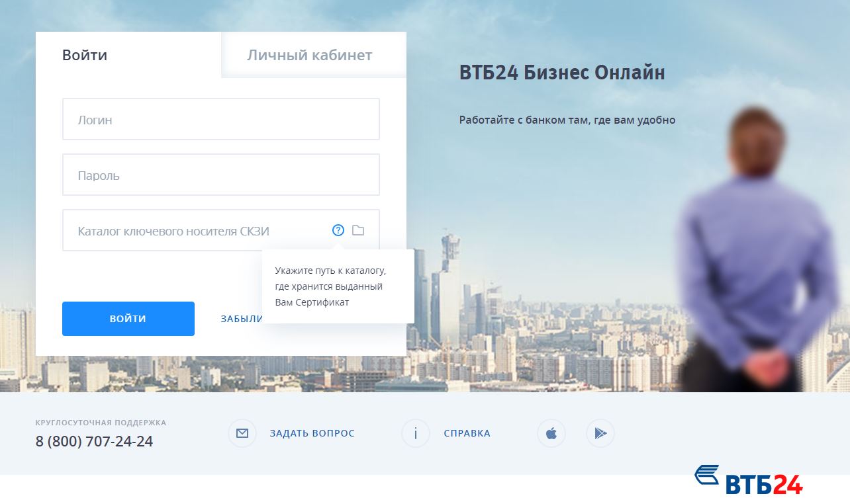Click the envelope icon for questions

coord(242,433)
